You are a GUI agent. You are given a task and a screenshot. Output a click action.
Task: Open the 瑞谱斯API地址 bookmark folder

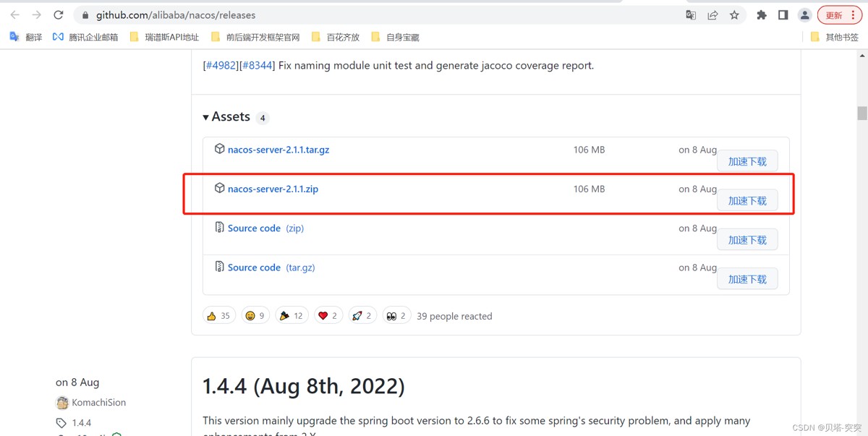tap(163, 37)
